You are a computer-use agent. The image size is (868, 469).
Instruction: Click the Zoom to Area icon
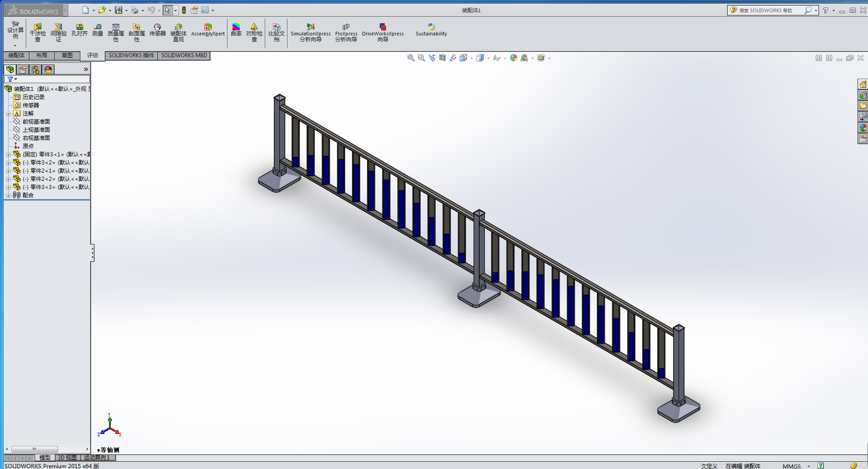pos(421,58)
